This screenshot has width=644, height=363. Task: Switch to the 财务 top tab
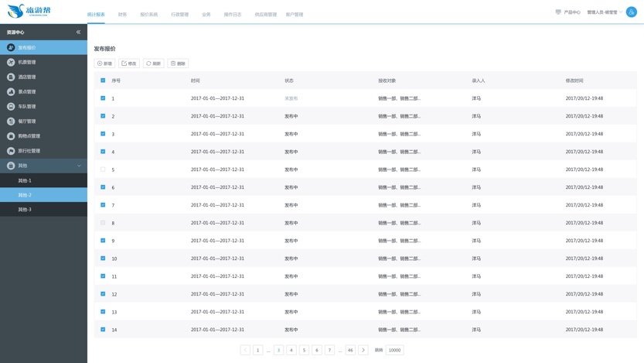(x=122, y=14)
